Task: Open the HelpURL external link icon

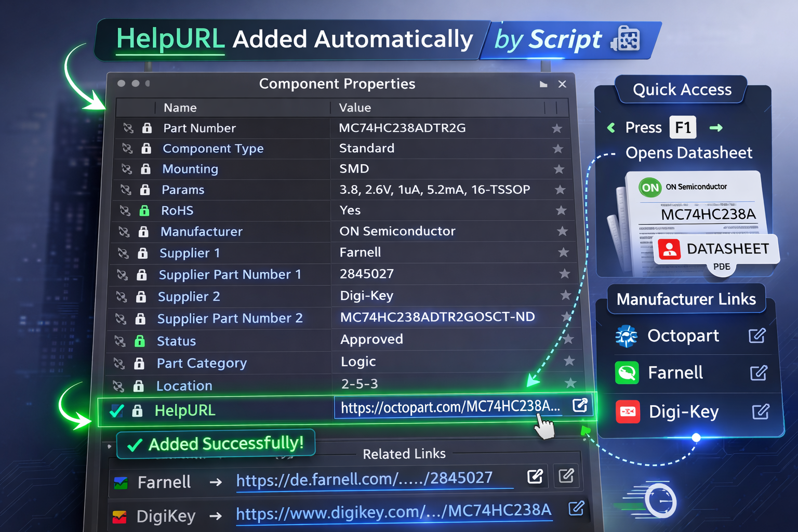Action: pos(580,405)
